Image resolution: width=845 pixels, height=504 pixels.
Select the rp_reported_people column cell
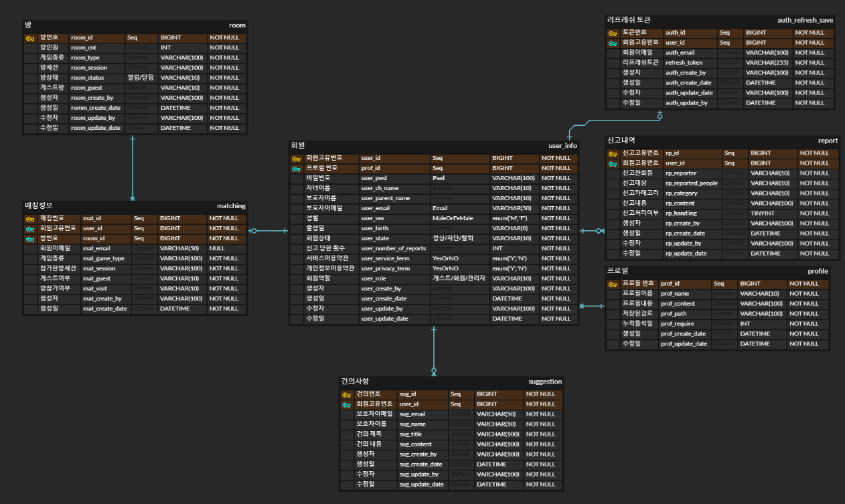[x=693, y=183]
